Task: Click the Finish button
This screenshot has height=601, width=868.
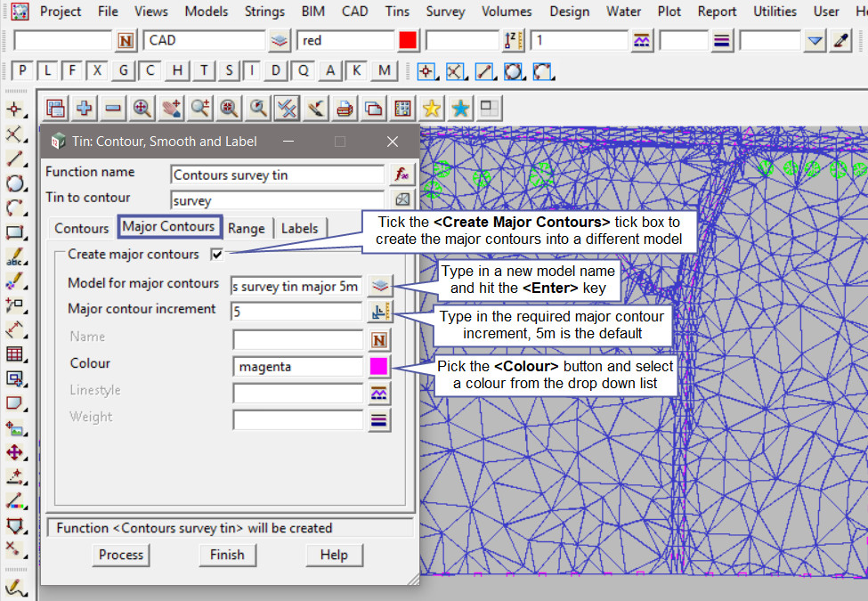Action: click(227, 555)
